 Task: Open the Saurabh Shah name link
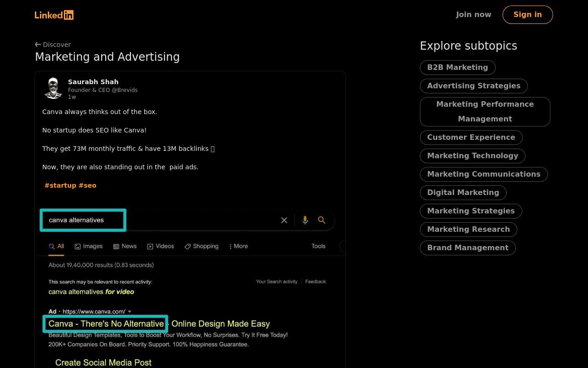93,82
